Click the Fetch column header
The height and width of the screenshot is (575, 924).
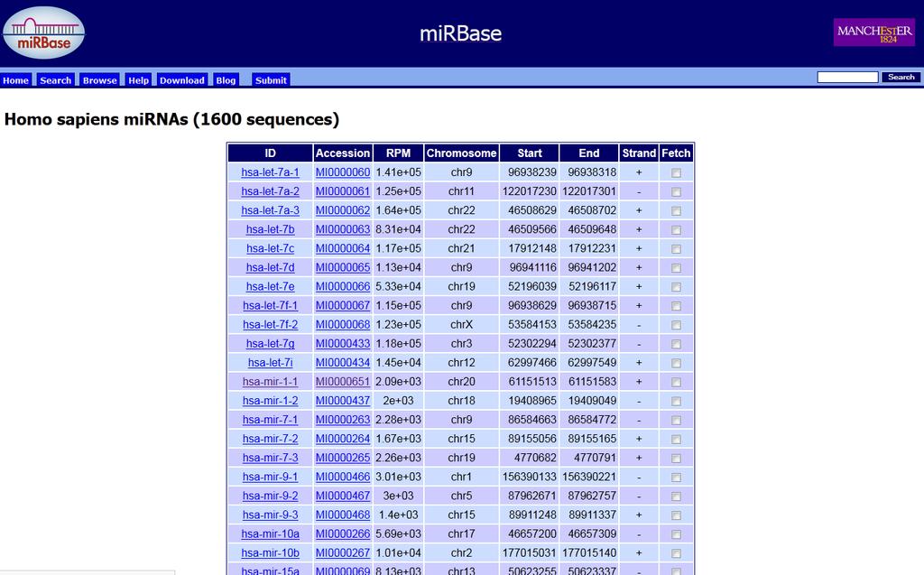[x=676, y=153]
